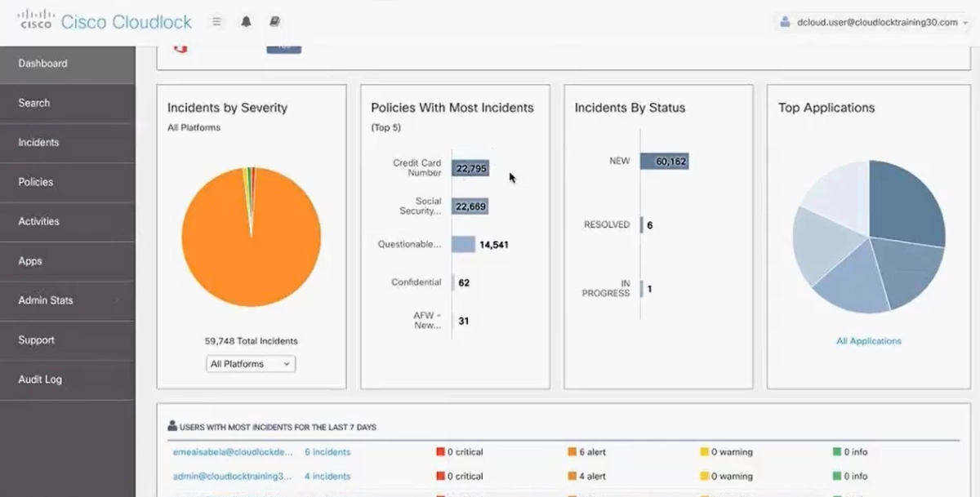Screen dimensions: 980x497
Task: Click the All Applications link
Action: pos(868,341)
